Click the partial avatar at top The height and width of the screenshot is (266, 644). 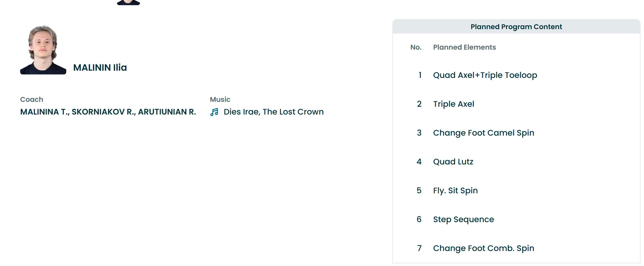128,2
